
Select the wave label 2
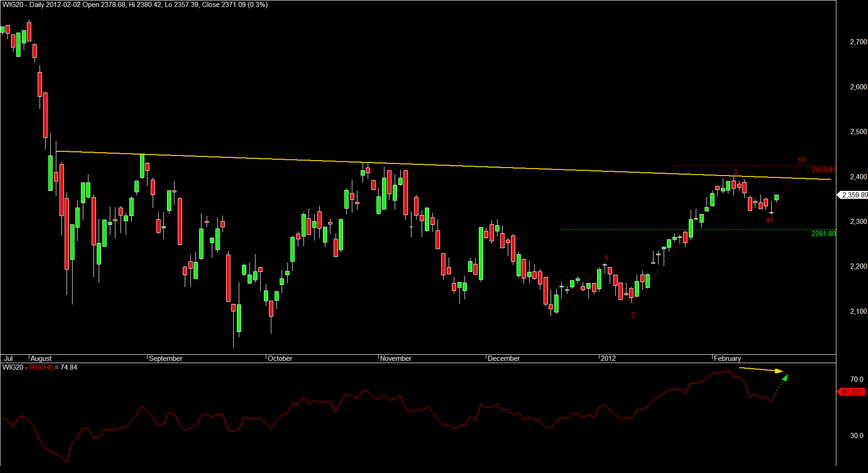pos(633,315)
